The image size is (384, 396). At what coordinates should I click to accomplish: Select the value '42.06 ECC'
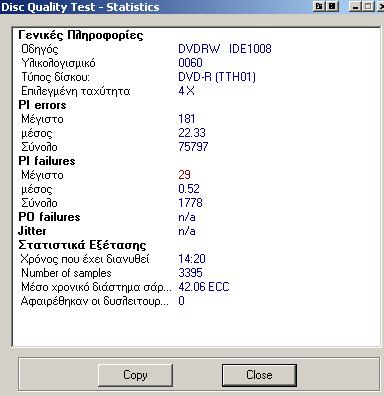204,287
